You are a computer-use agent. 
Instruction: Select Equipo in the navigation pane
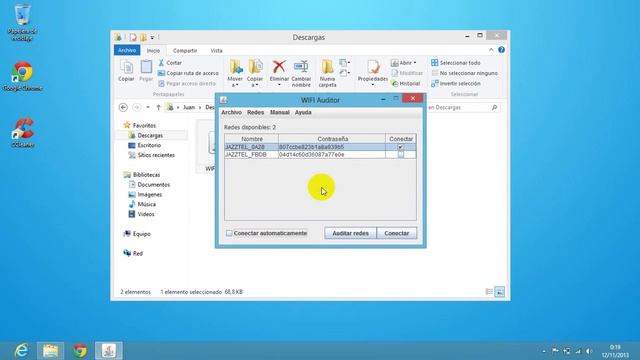[141, 234]
